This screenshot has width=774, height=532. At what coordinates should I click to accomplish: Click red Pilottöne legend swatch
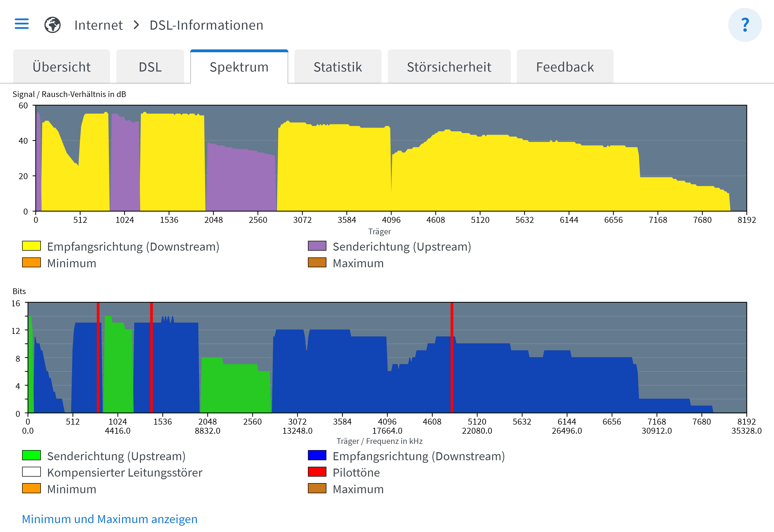pyautogui.click(x=317, y=472)
